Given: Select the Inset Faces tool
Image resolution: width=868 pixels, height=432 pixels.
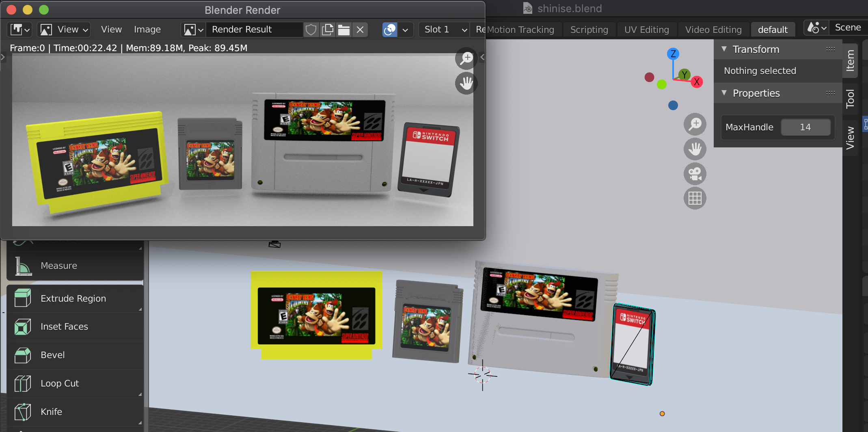Looking at the screenshot, I should (x=75, y=326).
